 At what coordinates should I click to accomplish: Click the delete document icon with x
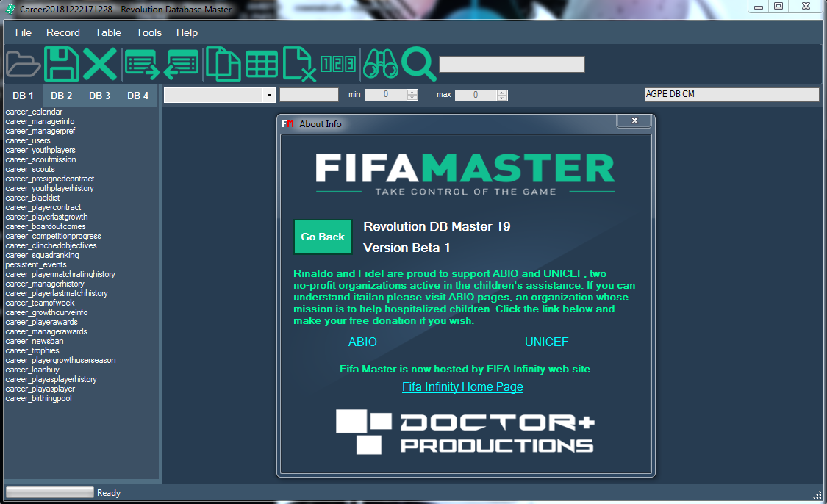(x=300, y=65)
